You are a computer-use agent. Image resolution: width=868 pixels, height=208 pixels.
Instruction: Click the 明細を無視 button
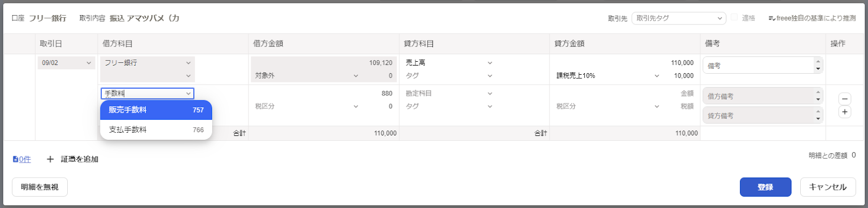click(x=40, y=187)
